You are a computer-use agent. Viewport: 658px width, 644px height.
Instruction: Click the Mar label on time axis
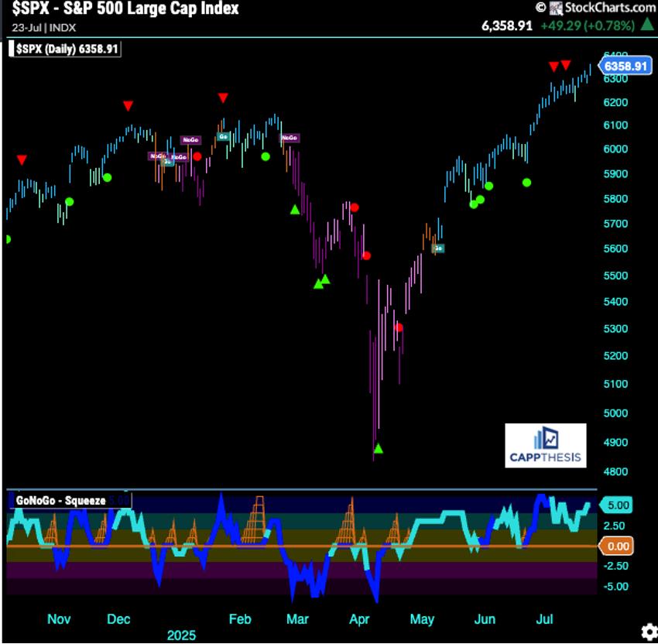298,619
